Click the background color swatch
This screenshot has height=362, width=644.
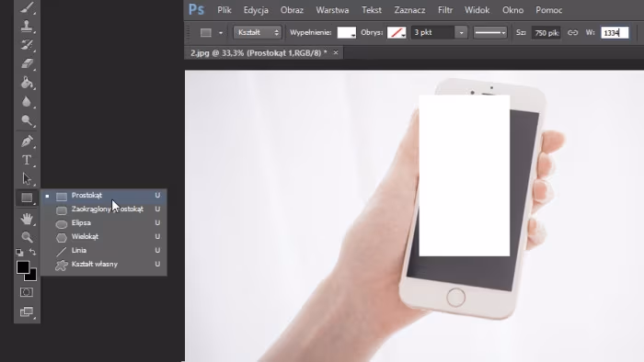(32, 277)
